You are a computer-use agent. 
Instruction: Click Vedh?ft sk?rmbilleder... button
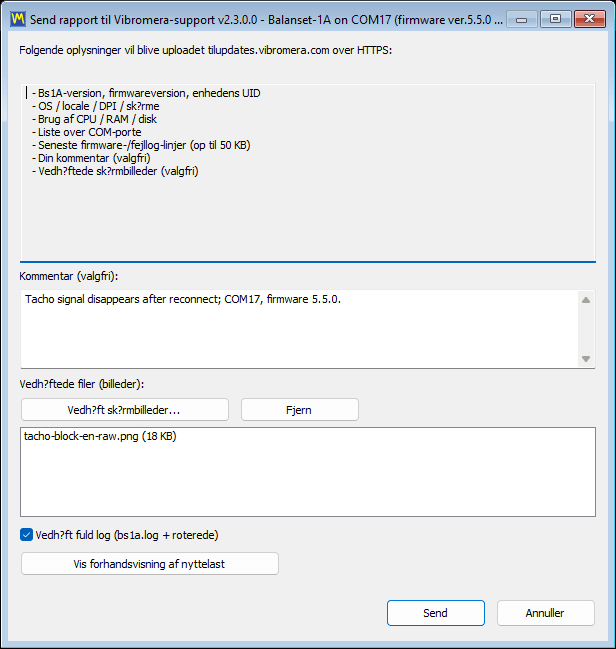coord(125,410)
